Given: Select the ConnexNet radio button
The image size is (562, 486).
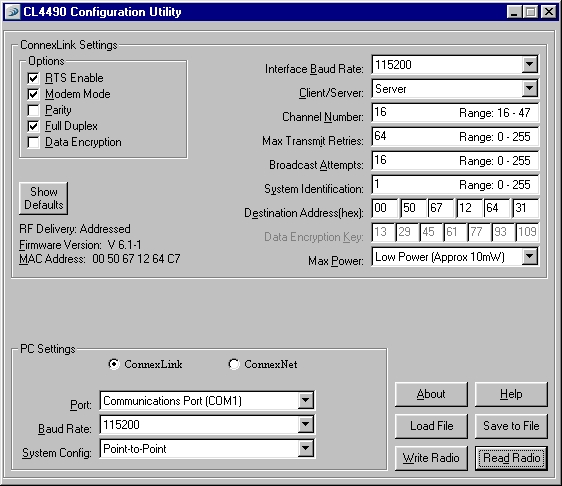Looking at the screenshot, I should click(234, 364).
